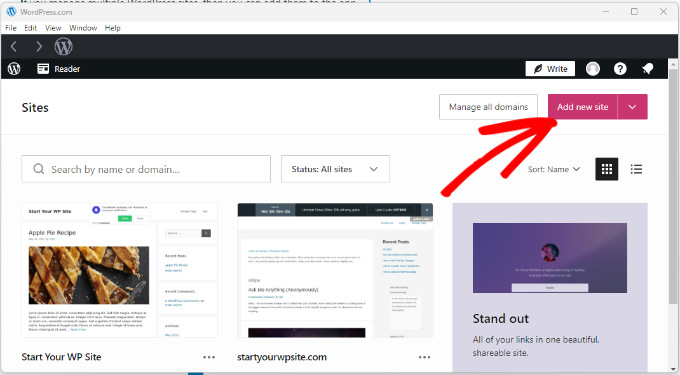
Task: Switch to grid view
Action: tap(607, 169)
